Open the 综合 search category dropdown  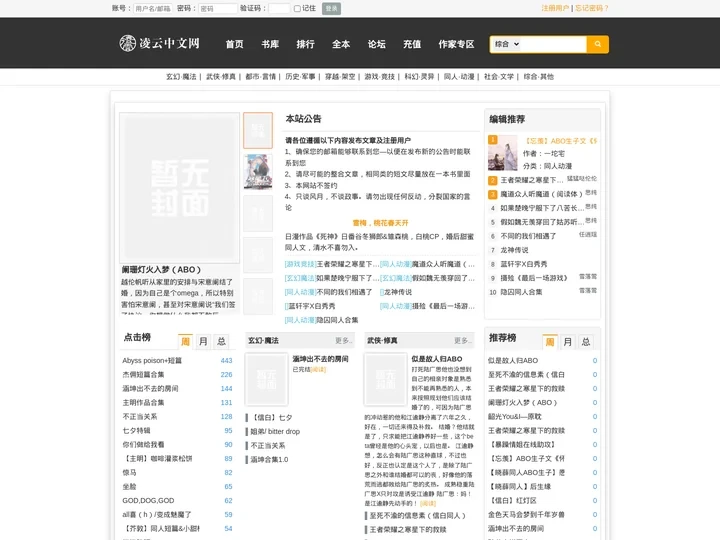coord(507,44)
